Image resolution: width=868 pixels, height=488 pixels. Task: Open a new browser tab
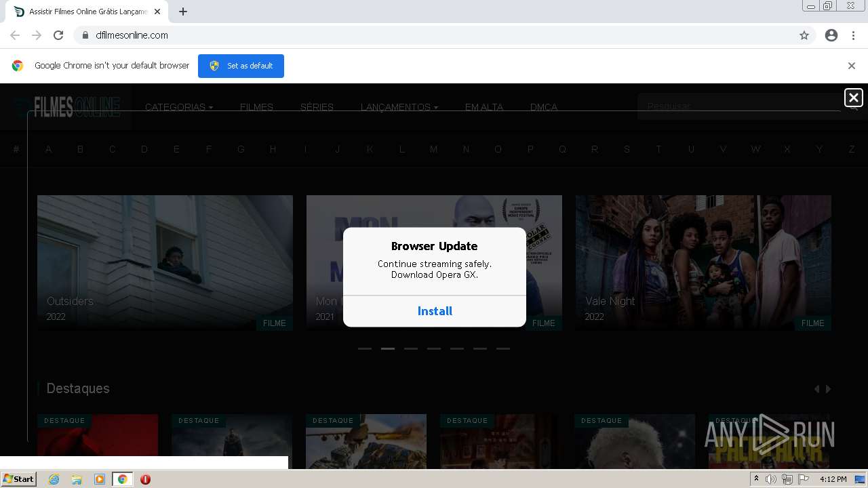(x=183, y=12)
